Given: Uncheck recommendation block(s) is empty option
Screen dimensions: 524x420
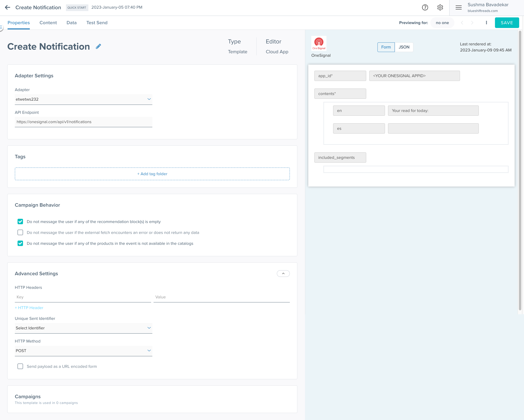Looking at the screenshot, I should point(20,221).
